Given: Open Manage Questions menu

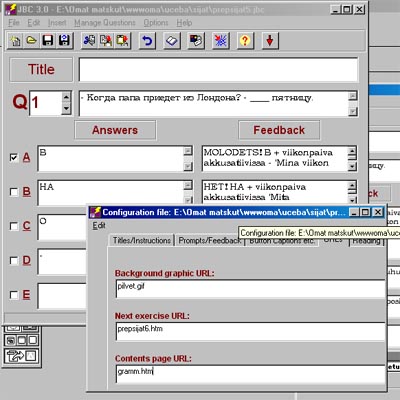Looking at the screenshot, I should (105, 23).
